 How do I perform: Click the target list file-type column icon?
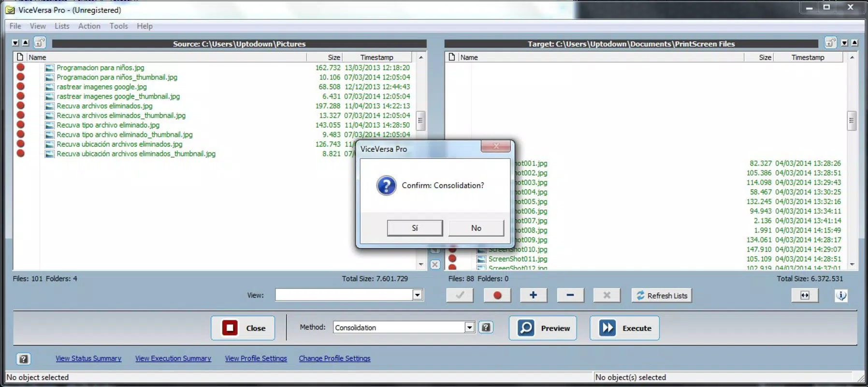pos(452,57)
